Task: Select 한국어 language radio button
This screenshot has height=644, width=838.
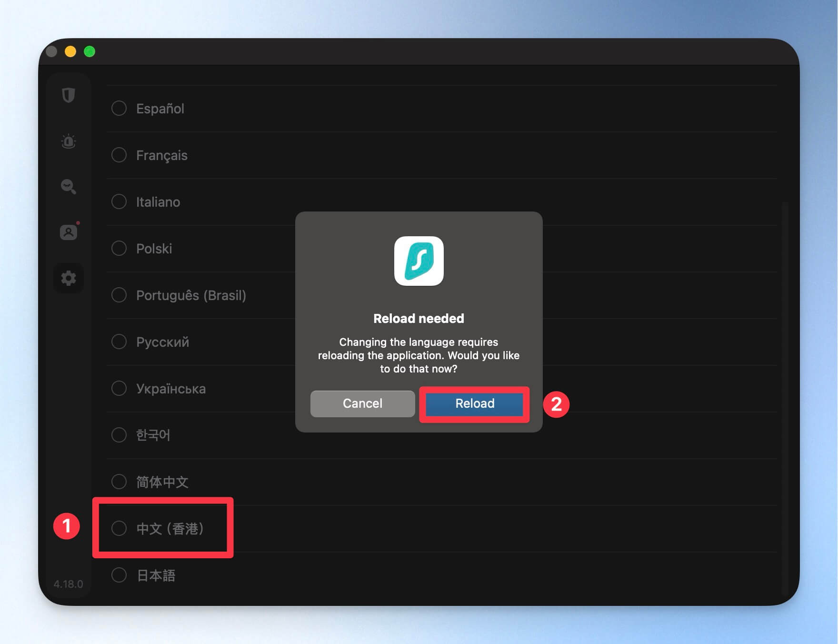Action: [x=119, y=435]
